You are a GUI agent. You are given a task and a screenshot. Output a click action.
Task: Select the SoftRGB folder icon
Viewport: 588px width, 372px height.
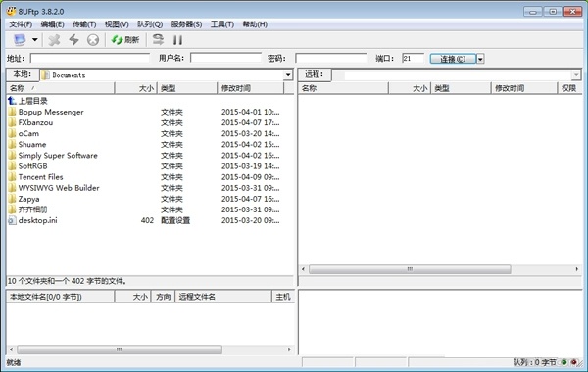tap(13, 166)
